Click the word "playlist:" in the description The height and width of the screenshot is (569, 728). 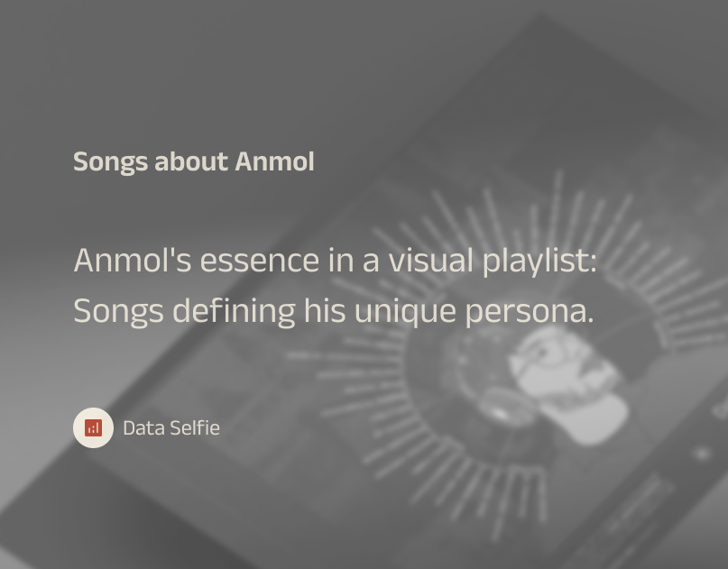coord(539,261)
